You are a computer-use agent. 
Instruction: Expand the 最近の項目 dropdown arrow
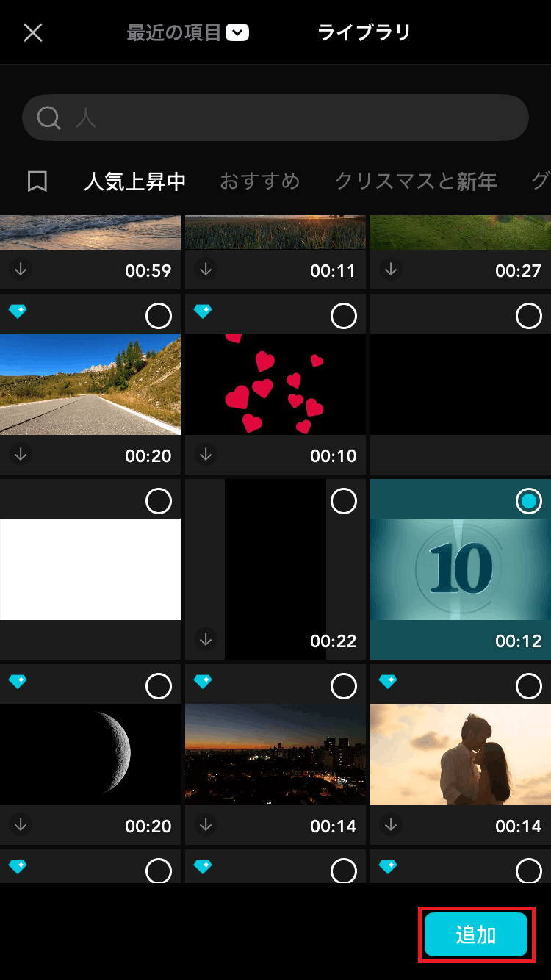click(x=237, y=33)
